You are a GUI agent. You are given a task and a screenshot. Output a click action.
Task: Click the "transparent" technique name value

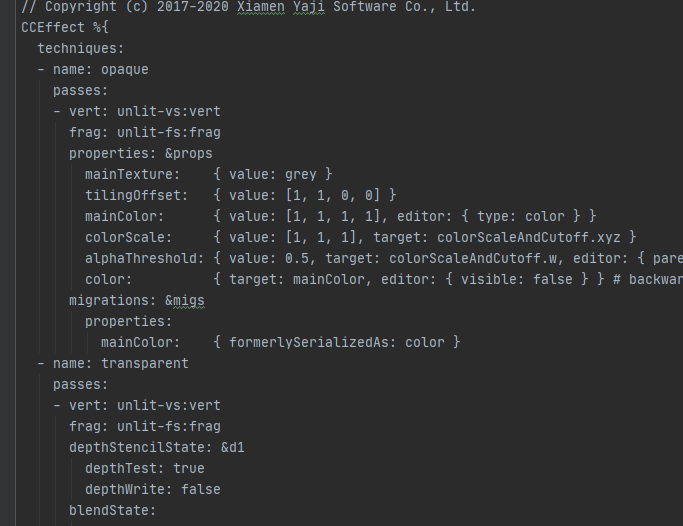coord(144,363)
